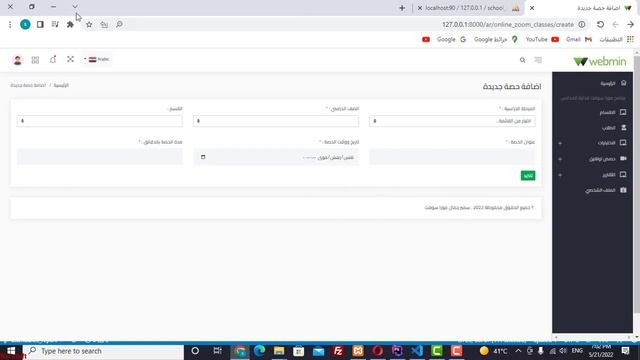Click the taskbar search box
The height and width of the screenshot is (360, 640).
[103, 351]
